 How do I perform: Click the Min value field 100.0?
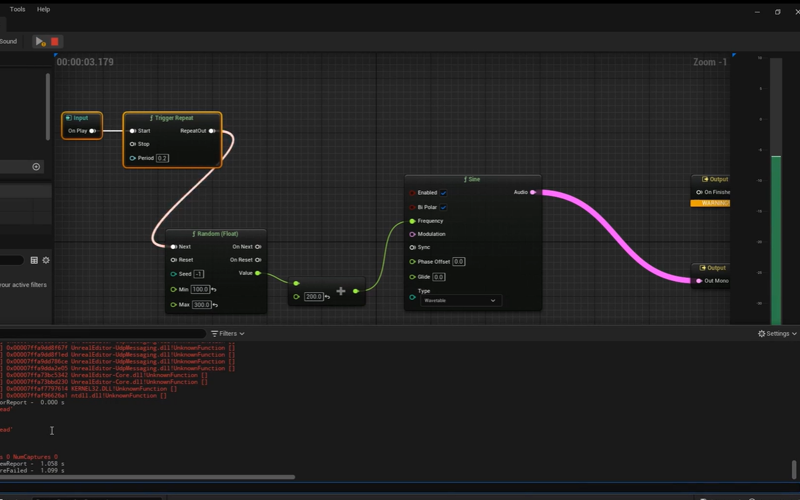[x=201, y=289]
